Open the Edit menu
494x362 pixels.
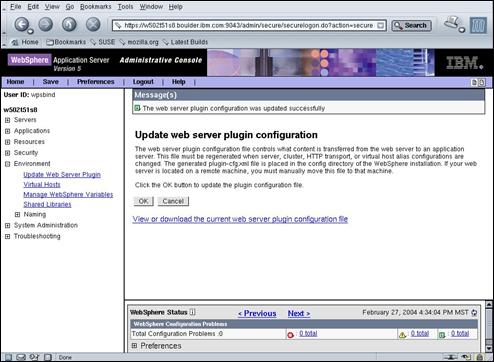point(33,7)
